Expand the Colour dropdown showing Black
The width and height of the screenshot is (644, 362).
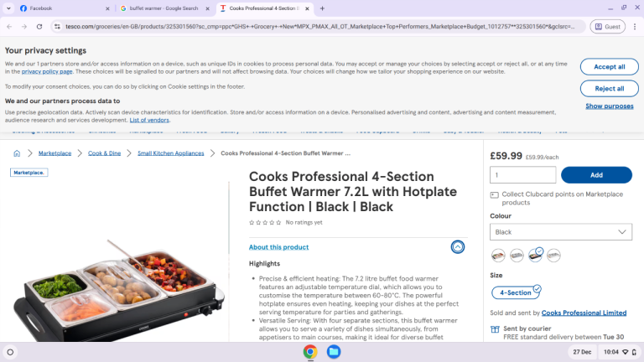pyautogui.click(x=561, y=232)
